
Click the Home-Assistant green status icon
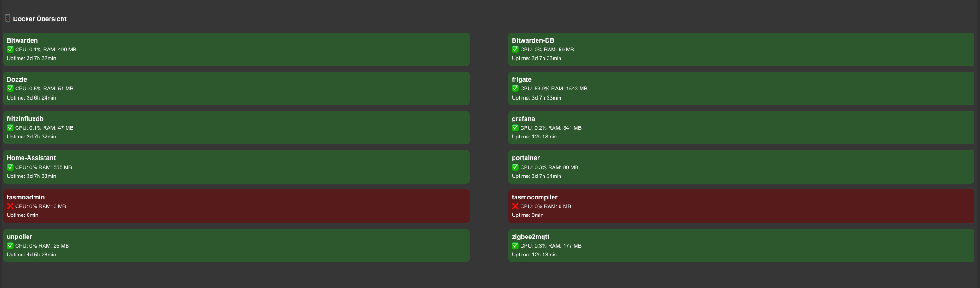tap(10, 167)
